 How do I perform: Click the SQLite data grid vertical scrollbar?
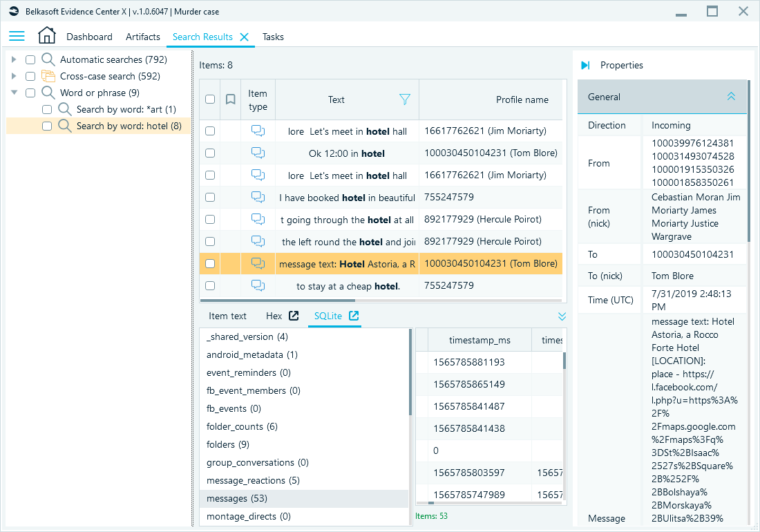pyautogui.click(x=564, y=361)
